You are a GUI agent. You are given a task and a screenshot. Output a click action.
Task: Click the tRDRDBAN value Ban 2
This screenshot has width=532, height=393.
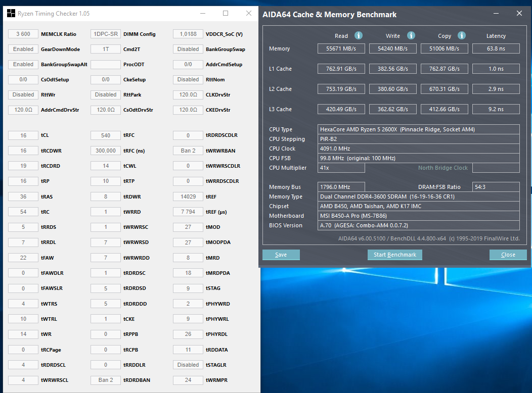click(106, 380)
